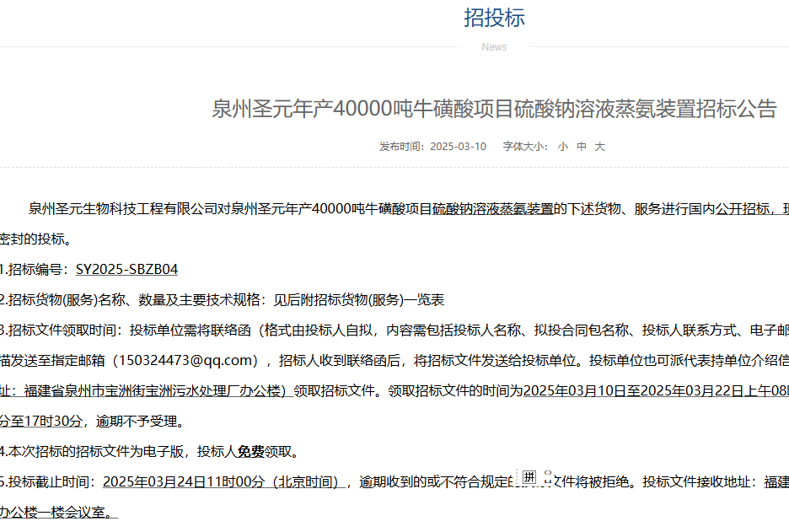
Task: Click the email address 150324473@qq.com
Action: tap(185, 360)
